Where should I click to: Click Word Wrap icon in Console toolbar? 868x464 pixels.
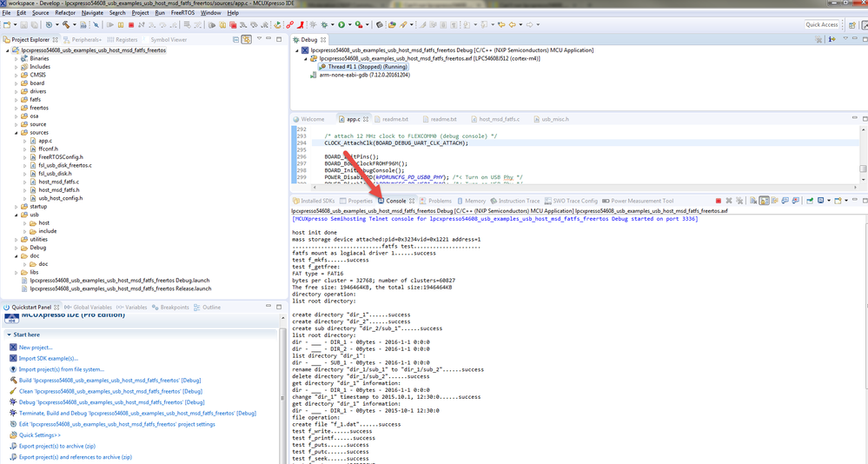click(x=774, y=201)
